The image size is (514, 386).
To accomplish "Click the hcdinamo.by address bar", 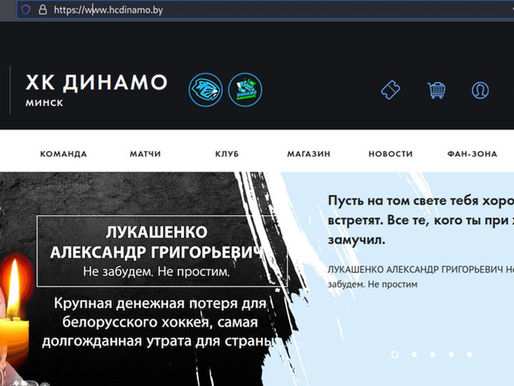I will 265,10.
